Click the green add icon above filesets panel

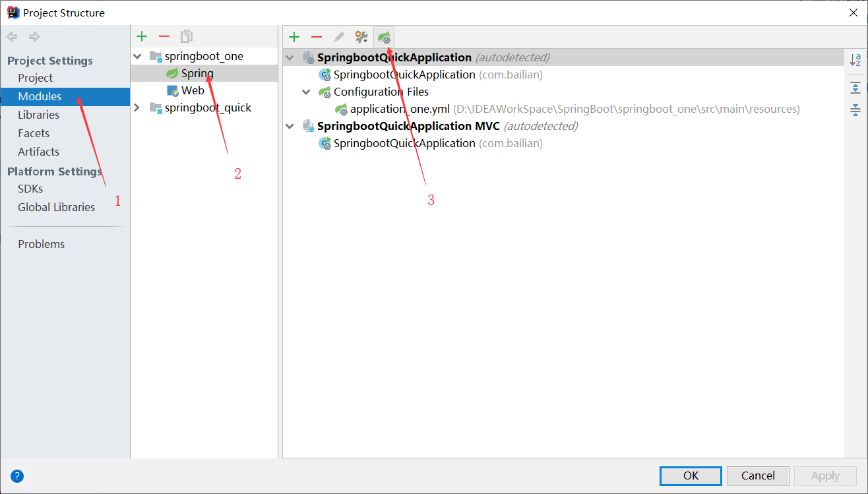click(x=294, y=36)
